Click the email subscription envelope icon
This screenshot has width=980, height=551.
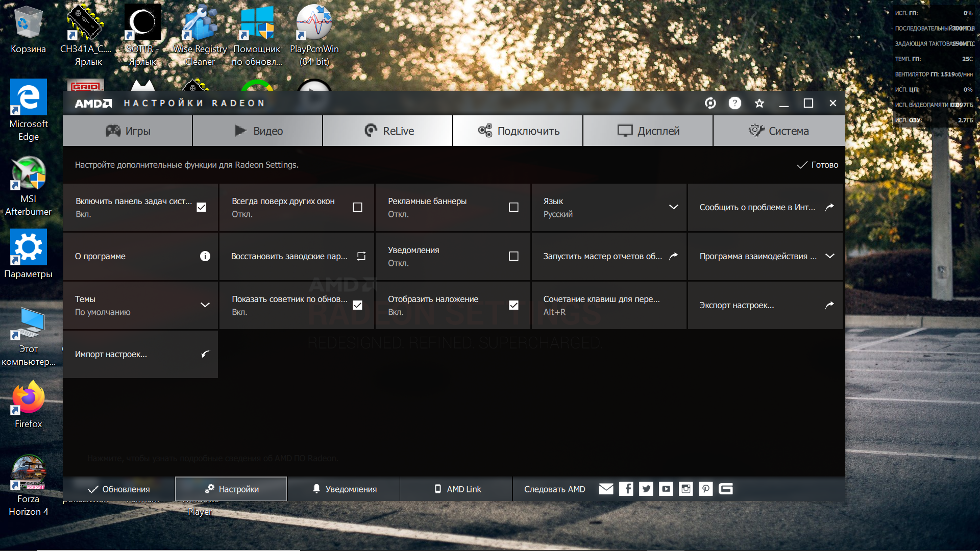click(606, 489)
